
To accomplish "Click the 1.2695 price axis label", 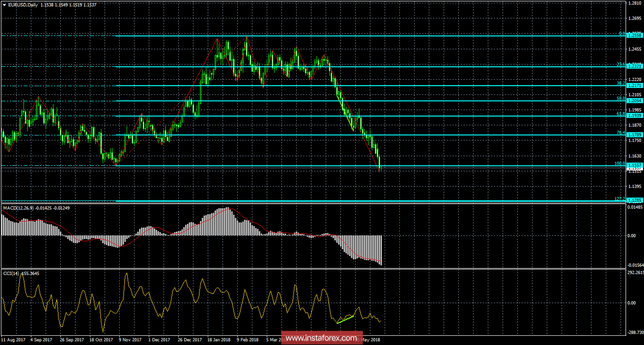I will [635, 19].
